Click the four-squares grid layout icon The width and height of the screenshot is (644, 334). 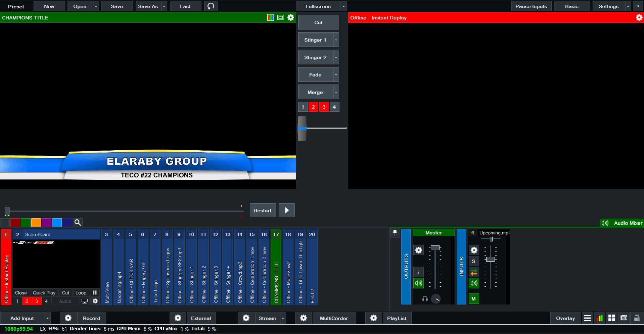tap(612, 318)
